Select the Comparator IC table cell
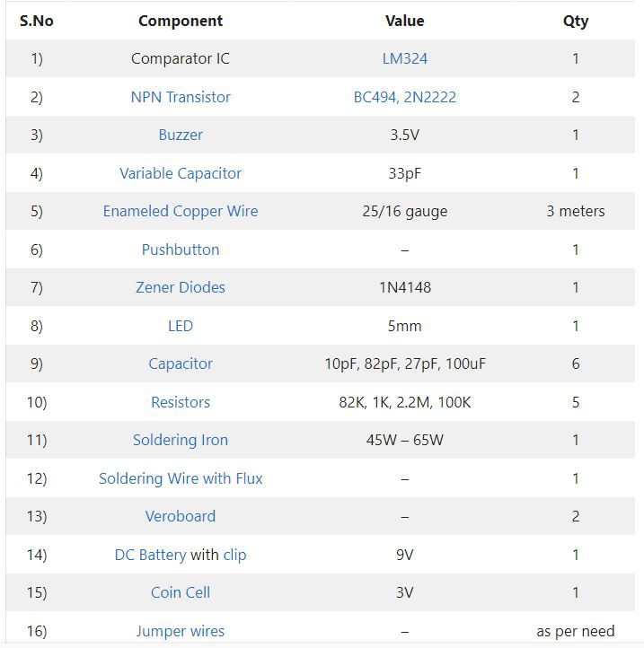 pos(181,58)
